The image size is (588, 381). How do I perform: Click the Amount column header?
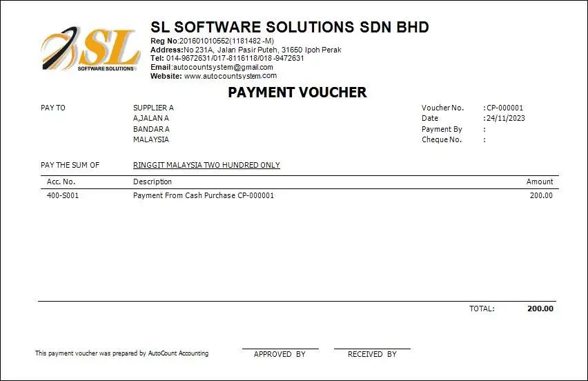[x=540, y=182]
